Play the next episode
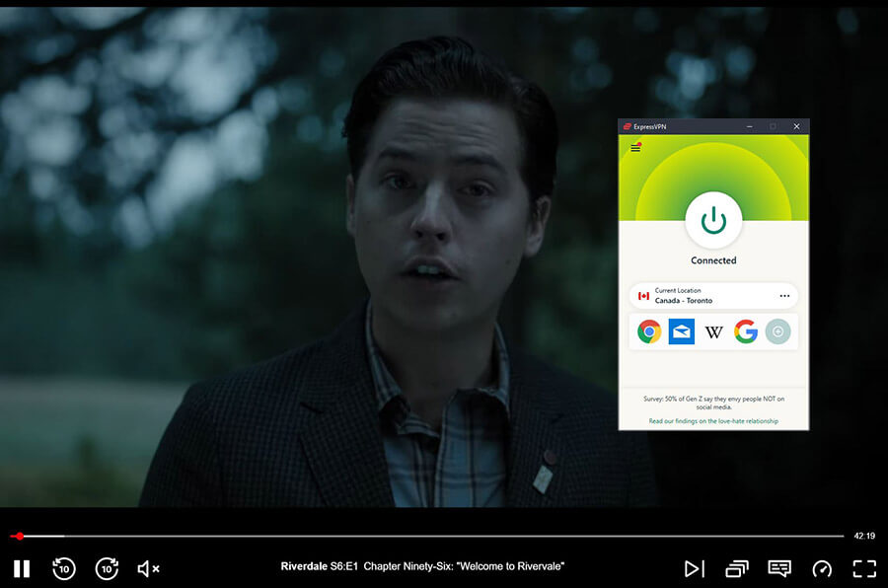Viewport: 888px width, 588px height. [695, 568]
